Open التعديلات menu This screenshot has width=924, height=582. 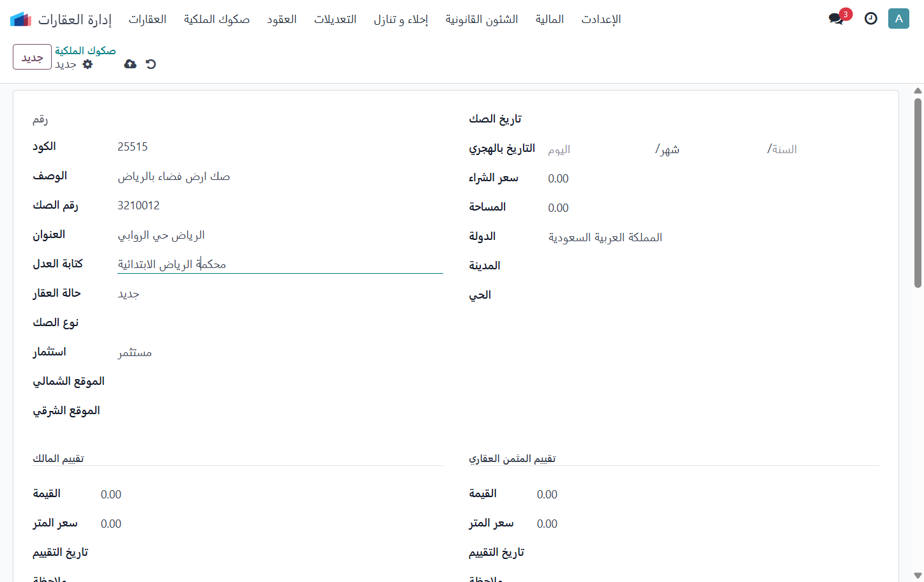[x=335, y=19]
